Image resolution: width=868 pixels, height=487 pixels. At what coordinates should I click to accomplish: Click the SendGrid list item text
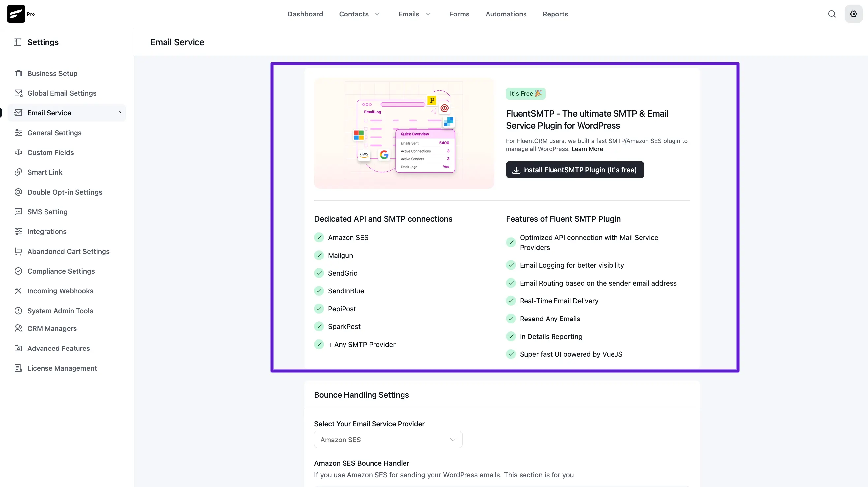343,273
